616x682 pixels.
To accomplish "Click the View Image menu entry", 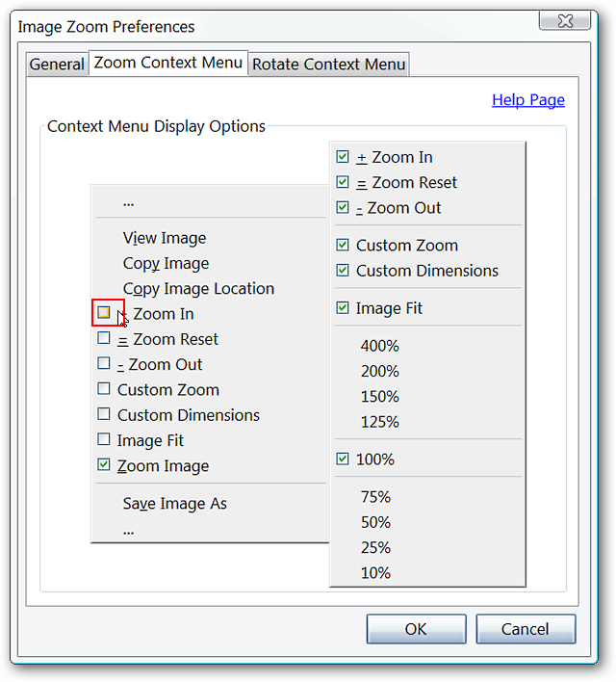I will [165, 238].
